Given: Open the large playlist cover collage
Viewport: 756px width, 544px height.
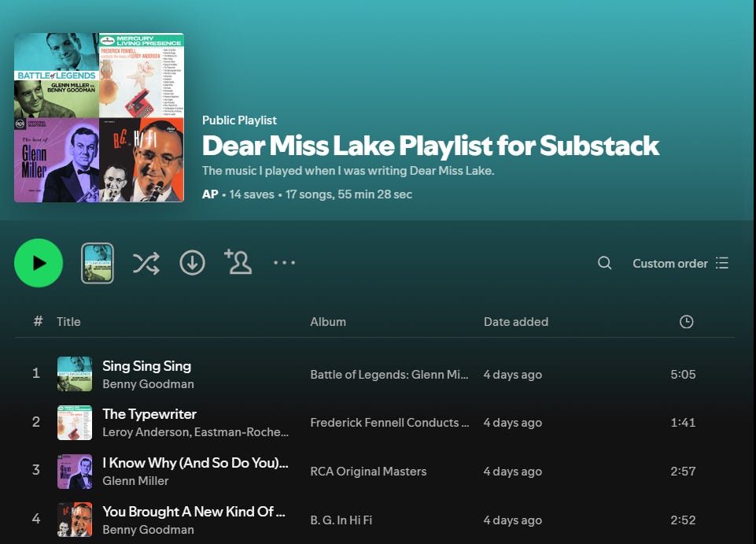Looking at the screenshot, I should pos(99,117).
